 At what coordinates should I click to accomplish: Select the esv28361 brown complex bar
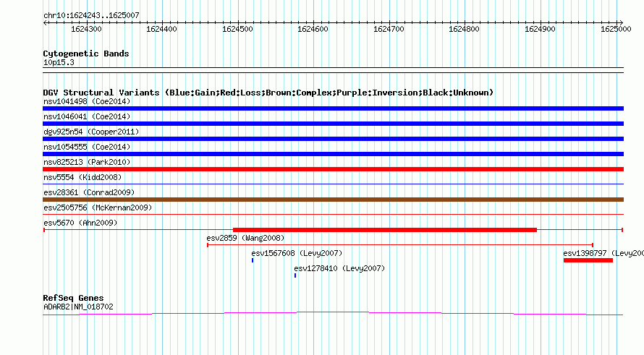(333, 200)
